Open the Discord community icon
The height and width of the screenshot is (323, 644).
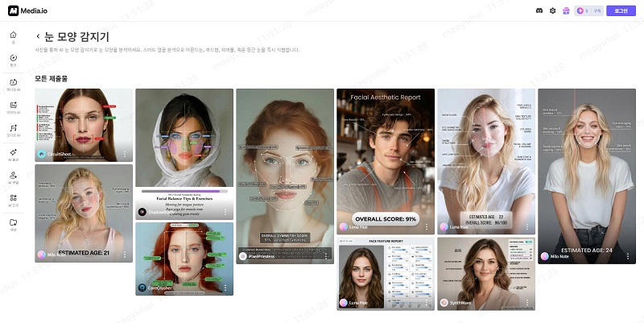[x=539, y=10]
